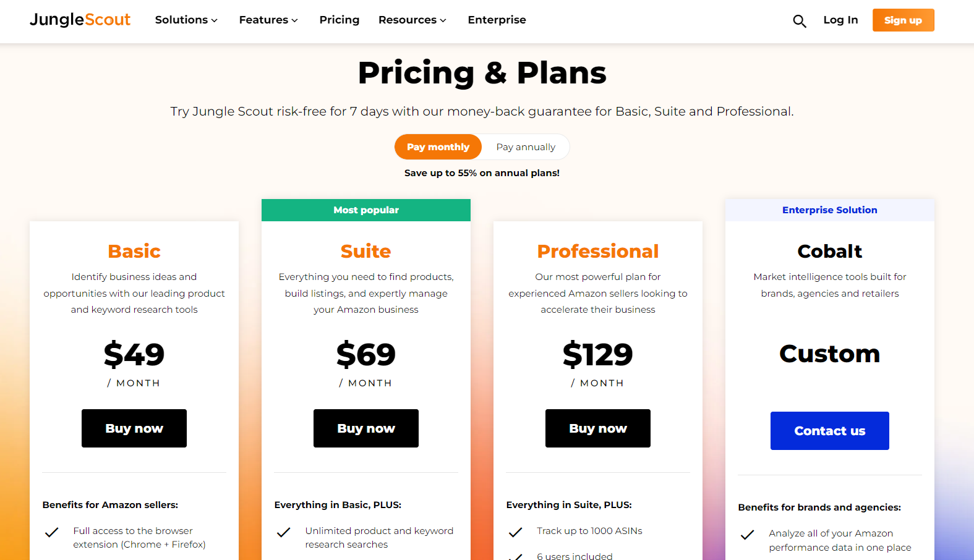Screen dimensions: 974x560
Task: Click the Most popular banner on Suite plan
Action: click(365, 210)
